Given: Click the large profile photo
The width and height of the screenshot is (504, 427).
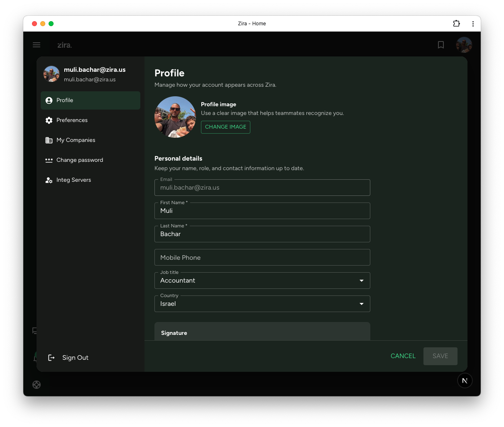Looking at the screenshot, I should (175, 117).
